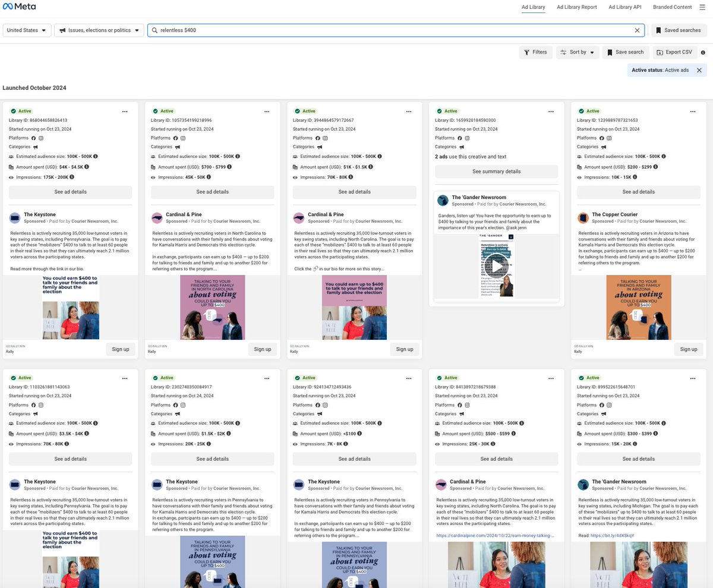Click the Facebook platform icon on ad 1239889787321653

tap(602, 138)
